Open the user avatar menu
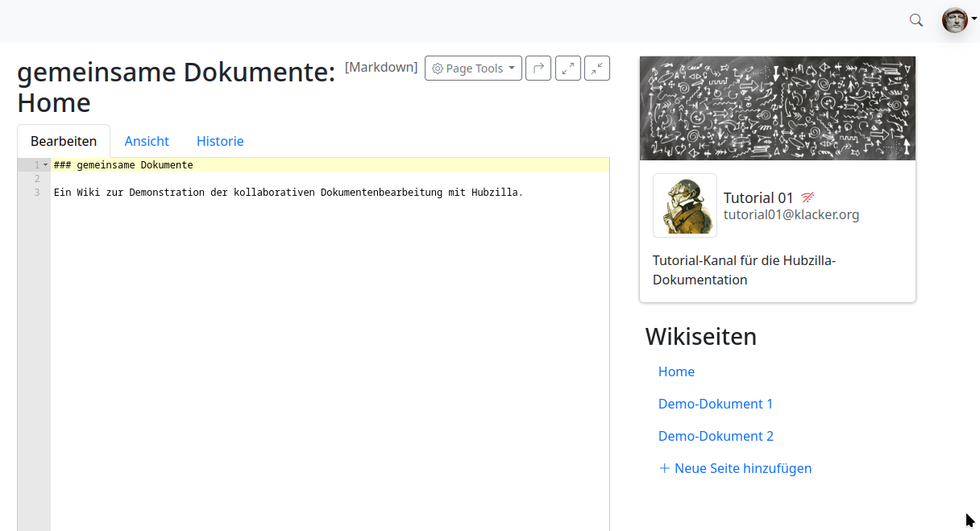 click(956, 20)
